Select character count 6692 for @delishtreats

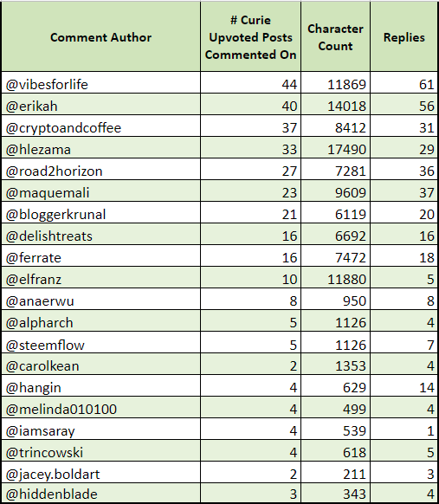(335, 235)
